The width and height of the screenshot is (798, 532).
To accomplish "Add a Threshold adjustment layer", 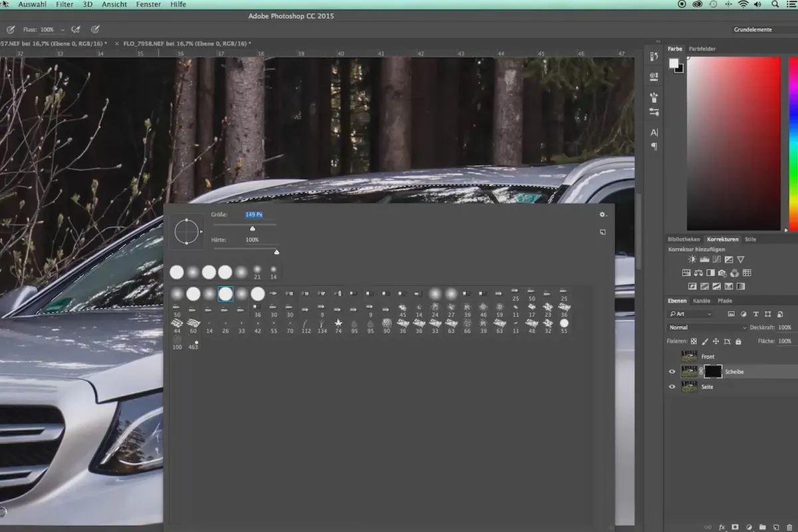I will click(716, 287).
